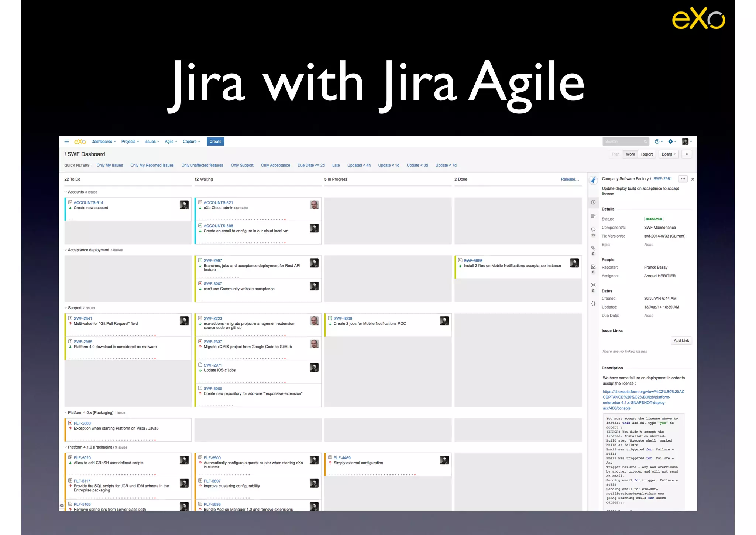Toggle the Only My Issues quick filter
Image resolution: width=756 pixels, height=535 pixels.
pos(110,165)
